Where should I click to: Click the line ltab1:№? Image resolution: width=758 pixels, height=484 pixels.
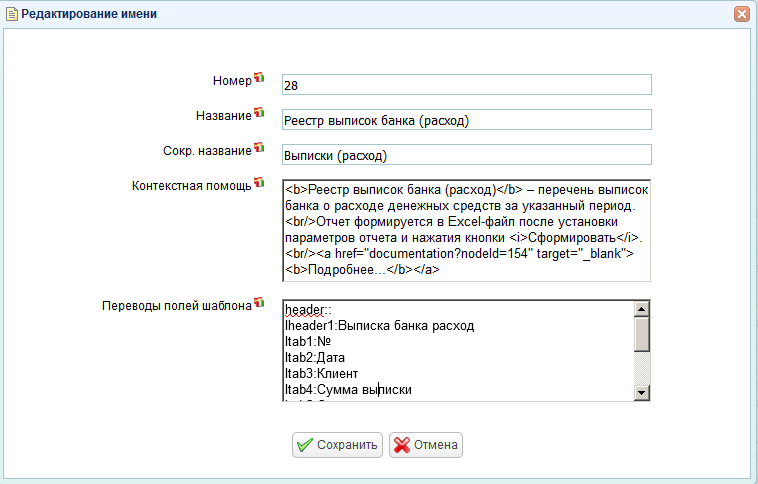pyautogui.click(x=308, y=342)
